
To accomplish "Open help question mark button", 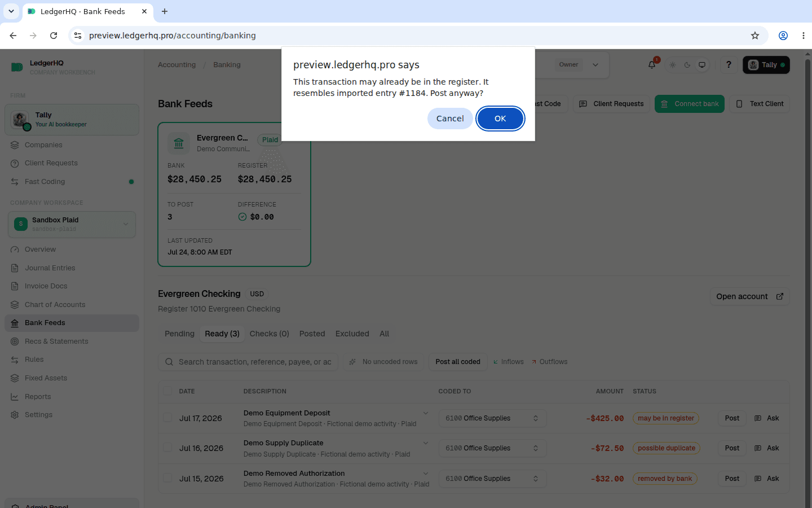I will (x=729, y=65).
